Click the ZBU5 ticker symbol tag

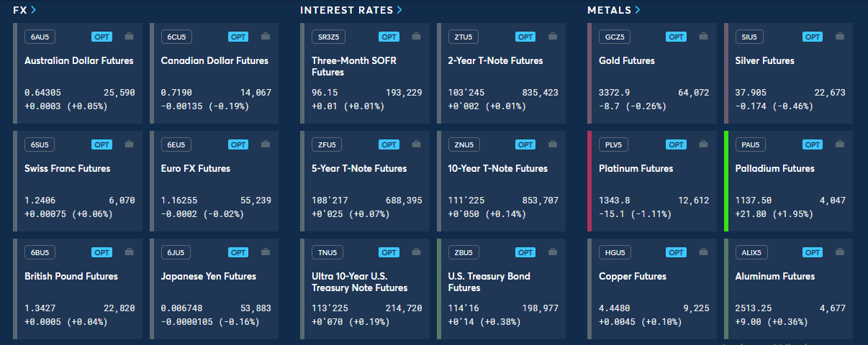click(x=464, y=252)
